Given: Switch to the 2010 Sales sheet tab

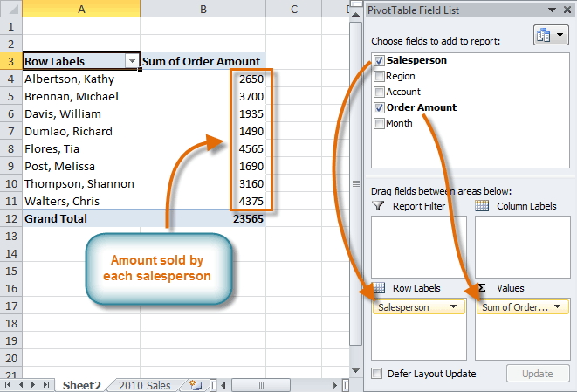Looking at the screenshot, I should point(145,384).
